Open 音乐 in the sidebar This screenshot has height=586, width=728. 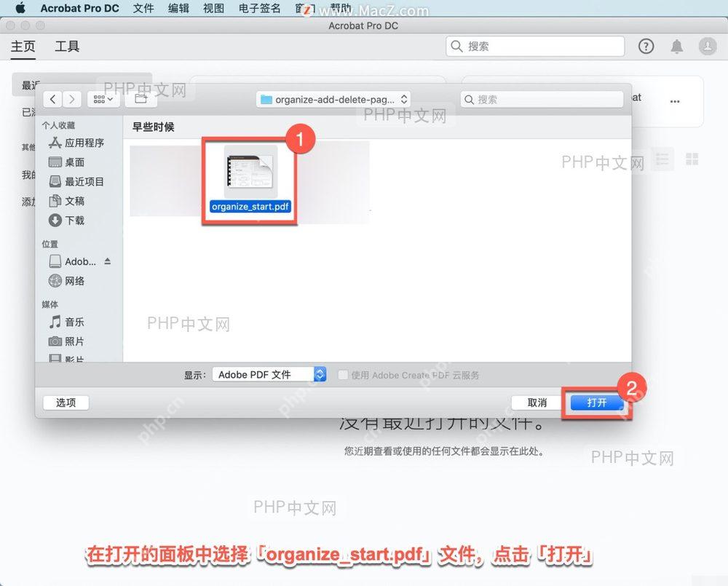pyautogui.click(x=66, y=322)
